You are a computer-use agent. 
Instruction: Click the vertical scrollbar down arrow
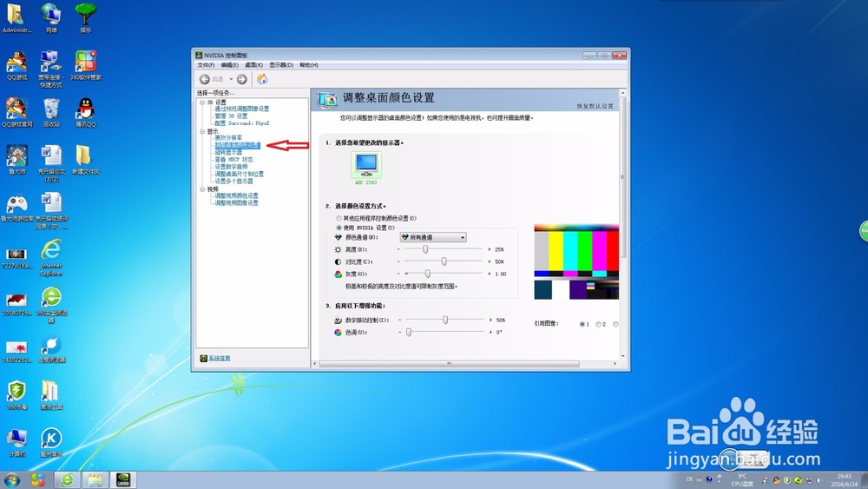(x=622, y=356)
